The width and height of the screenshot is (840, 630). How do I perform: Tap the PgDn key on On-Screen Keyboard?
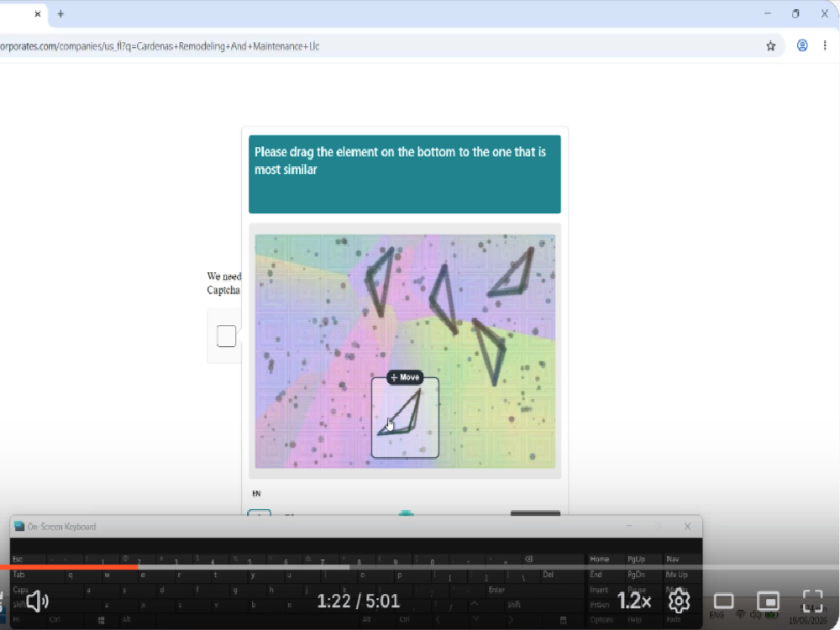[636, 575]
